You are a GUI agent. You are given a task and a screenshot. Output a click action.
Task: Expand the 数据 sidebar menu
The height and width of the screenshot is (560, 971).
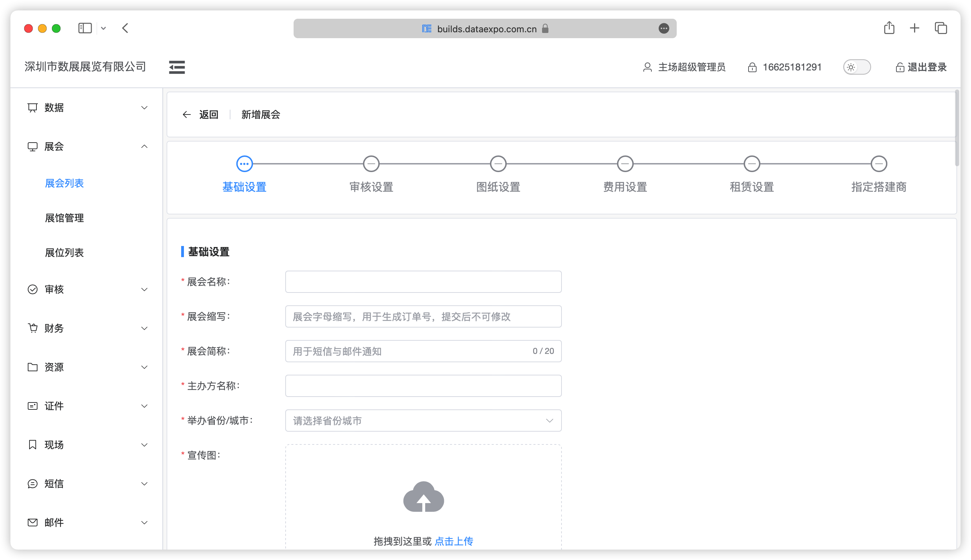click(87, 108)
